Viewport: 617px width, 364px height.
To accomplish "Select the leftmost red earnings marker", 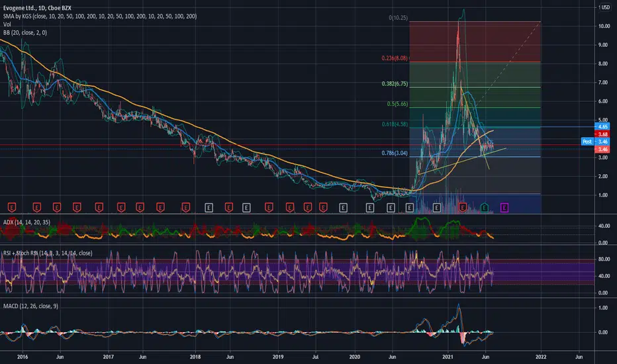I will click(12, 207).
